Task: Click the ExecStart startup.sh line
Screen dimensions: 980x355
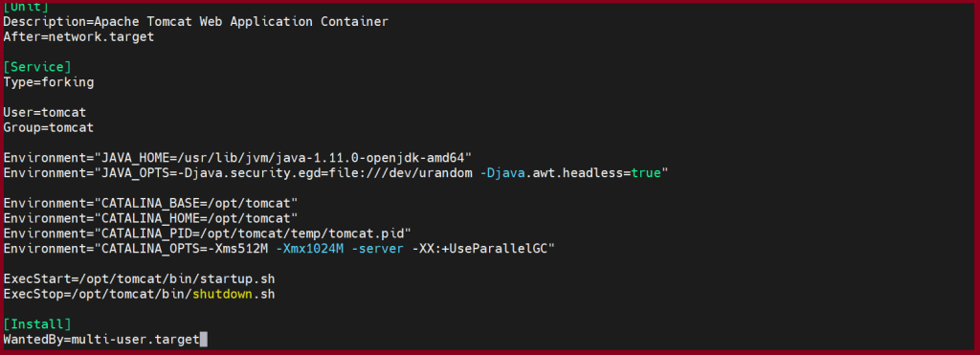Action: coord(140,278)
